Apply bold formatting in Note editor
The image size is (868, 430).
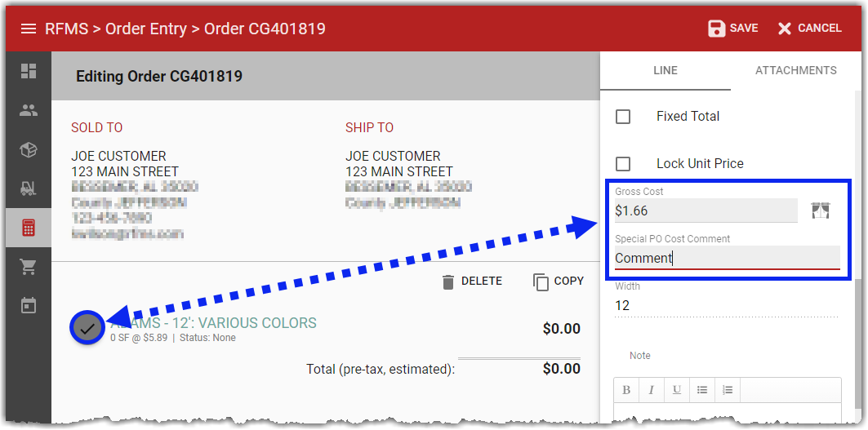[626, 390]
